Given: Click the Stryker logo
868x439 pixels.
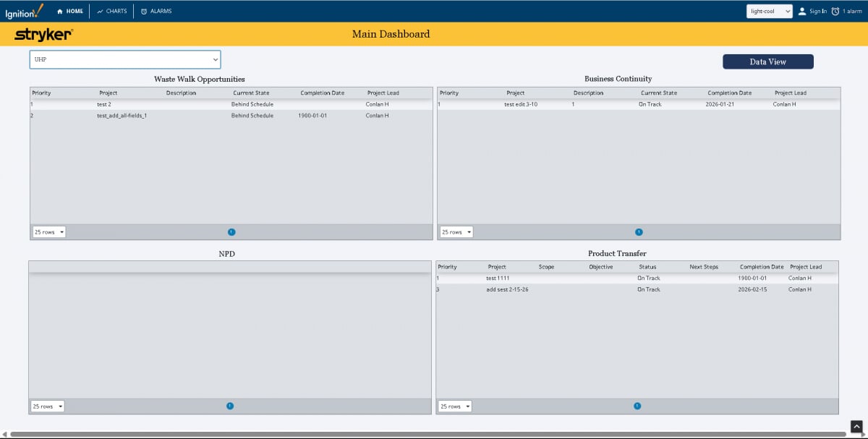Looking at the screenshot, I should click(x=43, y=34).
